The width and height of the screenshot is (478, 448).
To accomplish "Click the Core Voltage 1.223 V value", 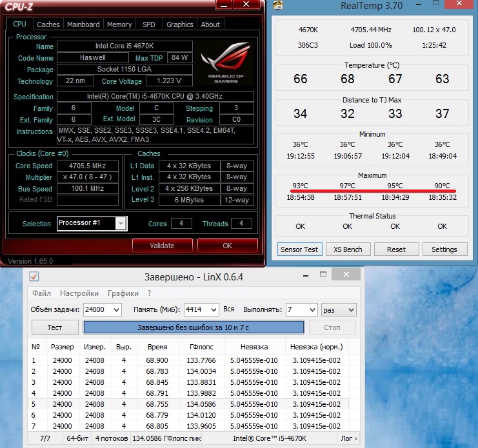I will click(x=169, y=81).
